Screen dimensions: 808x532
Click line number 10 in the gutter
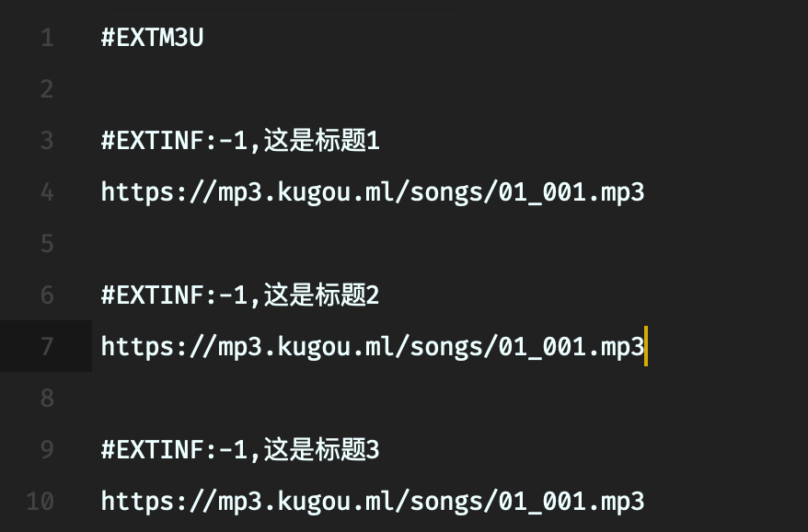tap(40, 502)
